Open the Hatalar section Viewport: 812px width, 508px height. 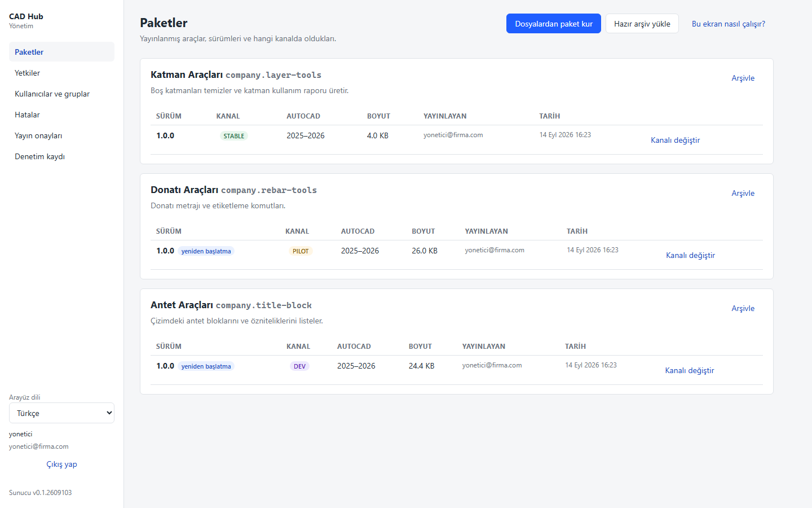pos(61,115)
